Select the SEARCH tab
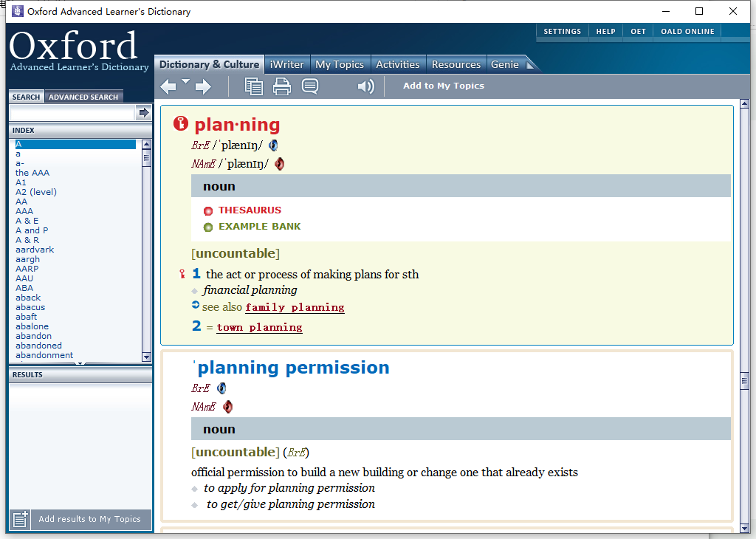This screenshot has width=756, height=539. tap(26, 97)
